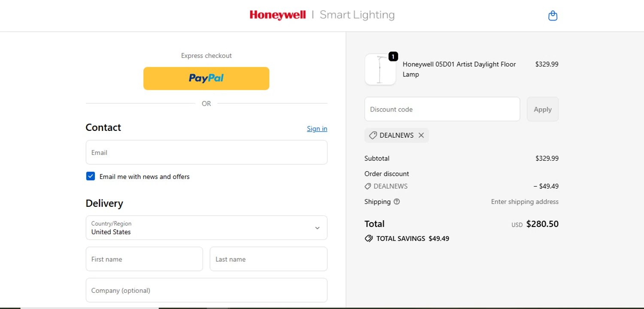Click the − $49.49 discount amount
Image resolution: width=644 pixels, height=309 pixels.
[546, 186]
